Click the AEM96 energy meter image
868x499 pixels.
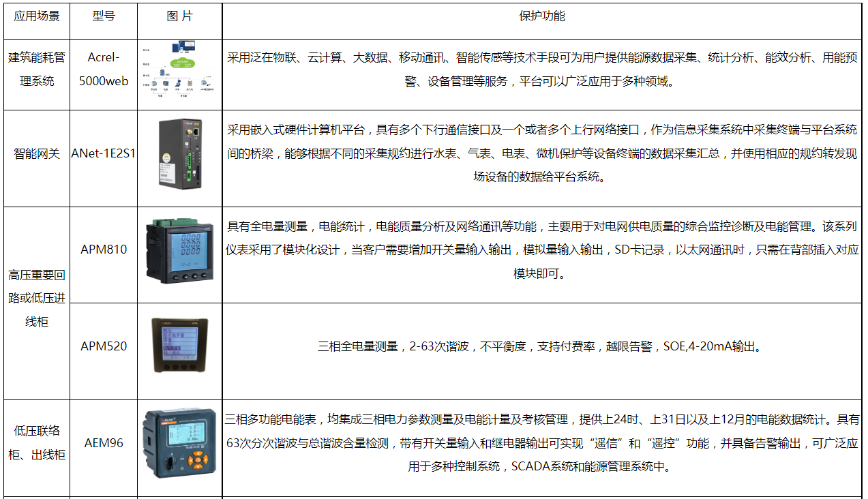click(x=179, y=442)
